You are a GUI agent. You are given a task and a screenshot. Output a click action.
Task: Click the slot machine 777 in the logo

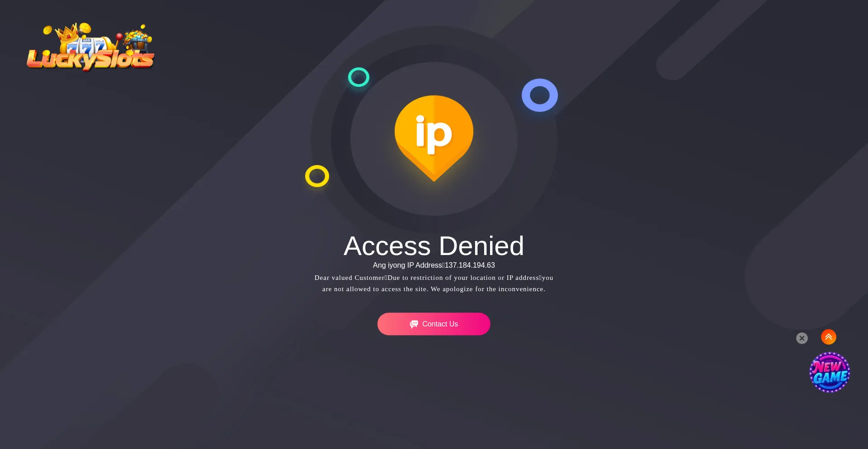click(x=86, y=46)
